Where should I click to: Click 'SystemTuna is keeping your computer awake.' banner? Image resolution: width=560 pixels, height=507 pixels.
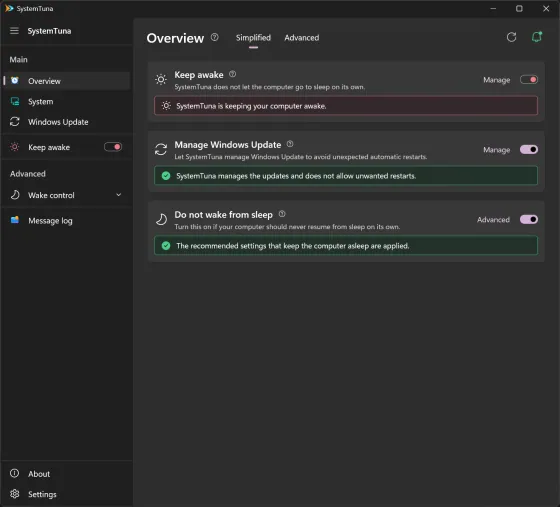(346, 106)
